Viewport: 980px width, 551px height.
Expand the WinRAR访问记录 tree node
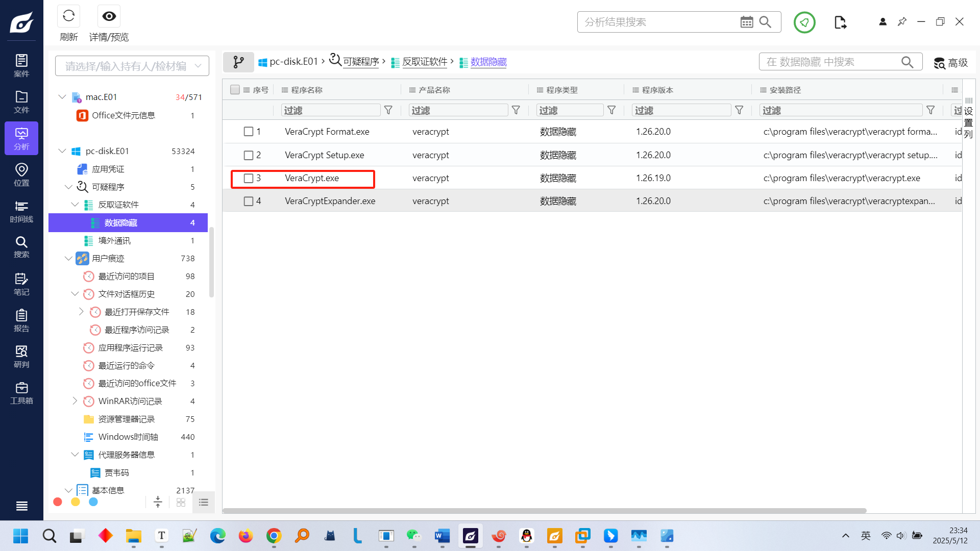(75, 401)
